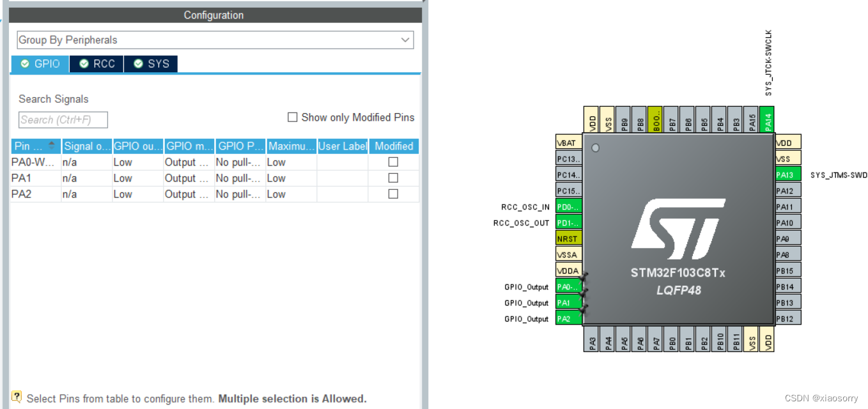The image size is (868, 409).
Task: Switch to the GPIO tab
Action: (x=40, y=64)
